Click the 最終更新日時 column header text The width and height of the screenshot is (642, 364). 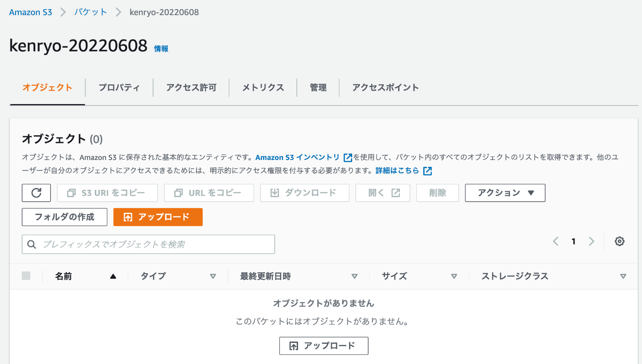pos(265,276)
